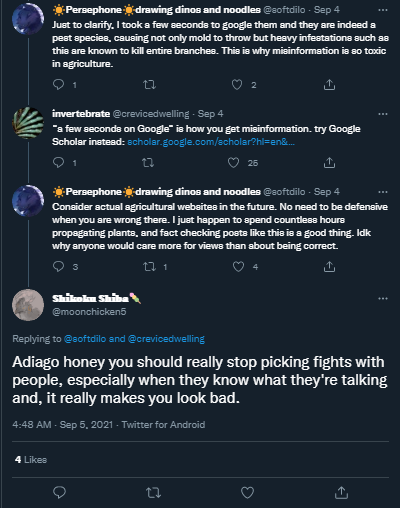View the 4 Likes on the main tweet

31,460
